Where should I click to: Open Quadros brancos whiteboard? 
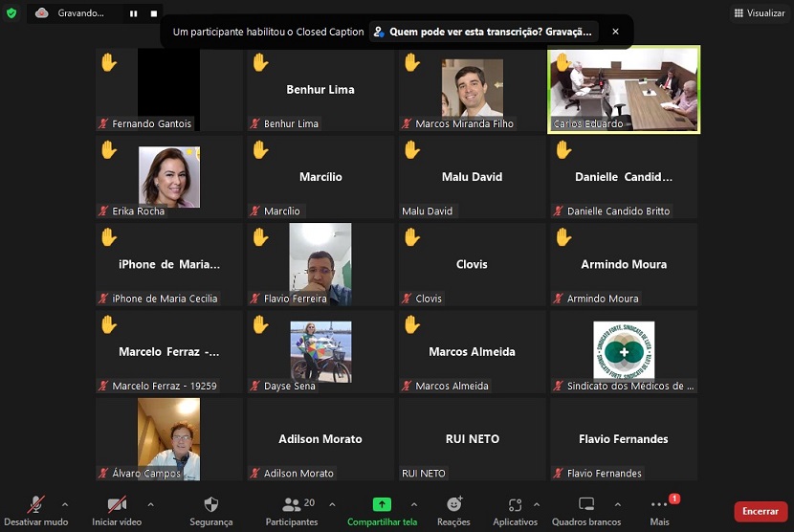pos(585,504)
